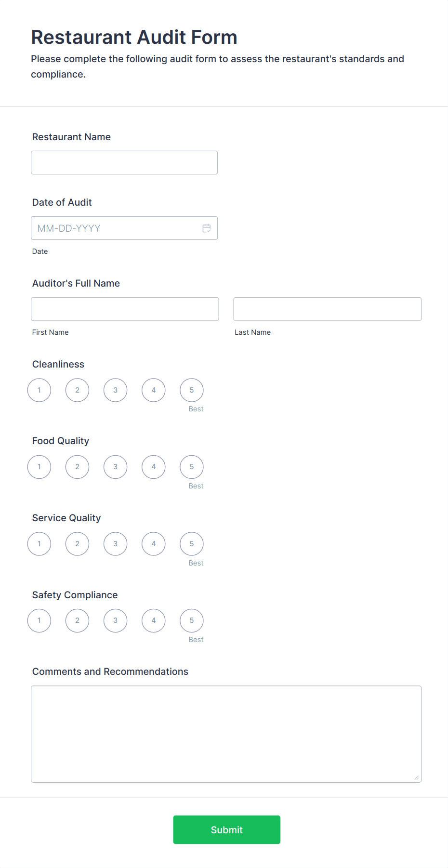Select Cleanliness rating 5

192,390
